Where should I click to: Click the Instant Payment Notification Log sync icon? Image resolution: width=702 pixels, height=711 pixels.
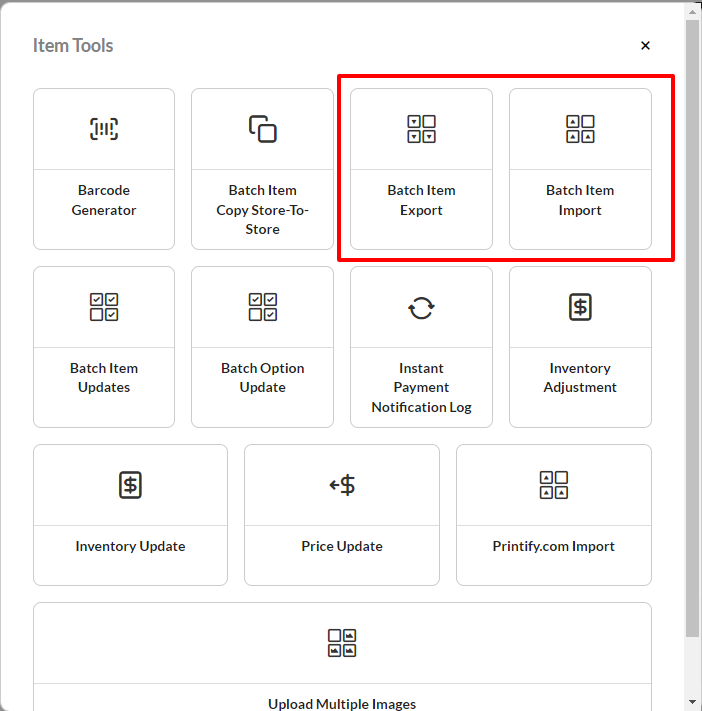point(421,308)
